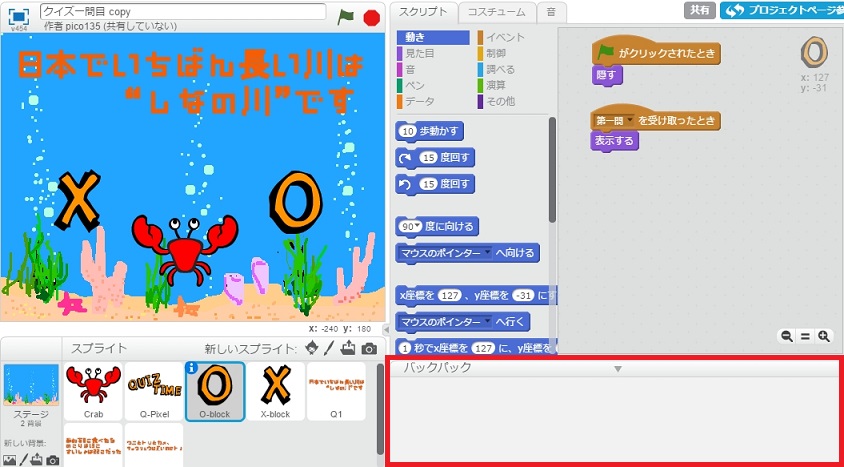Select the イベント block category
Screen dimensions: 844x467
coord(505,37)
